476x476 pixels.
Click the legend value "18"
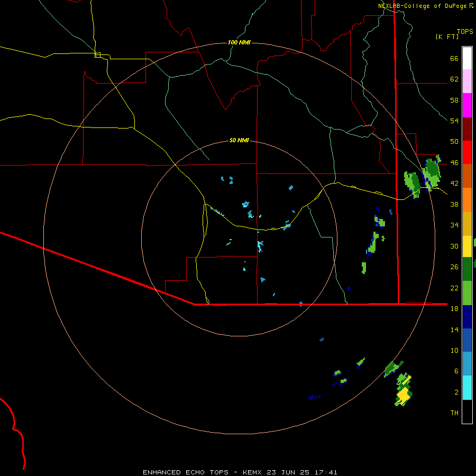454,309
